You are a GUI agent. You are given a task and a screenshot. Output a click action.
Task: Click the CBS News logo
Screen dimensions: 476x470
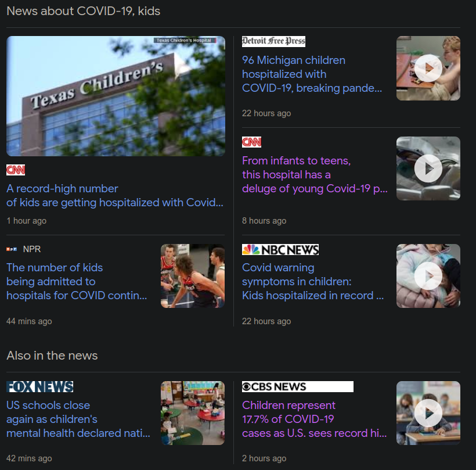297,386
